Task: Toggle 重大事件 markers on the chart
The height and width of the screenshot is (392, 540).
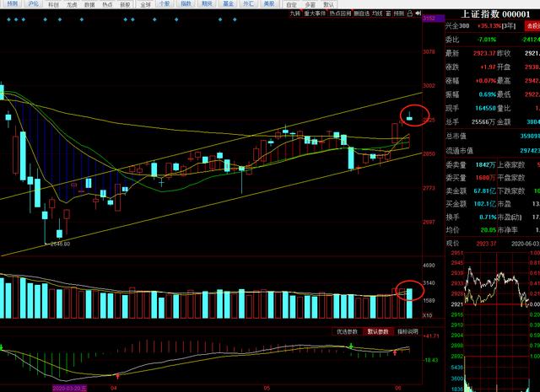Action: 315,13
